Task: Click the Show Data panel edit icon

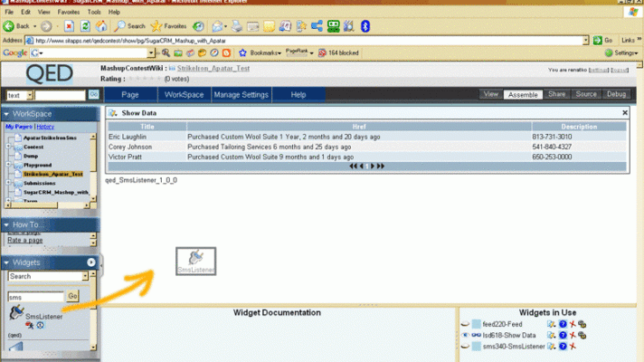Action: (x=113, y=113)
